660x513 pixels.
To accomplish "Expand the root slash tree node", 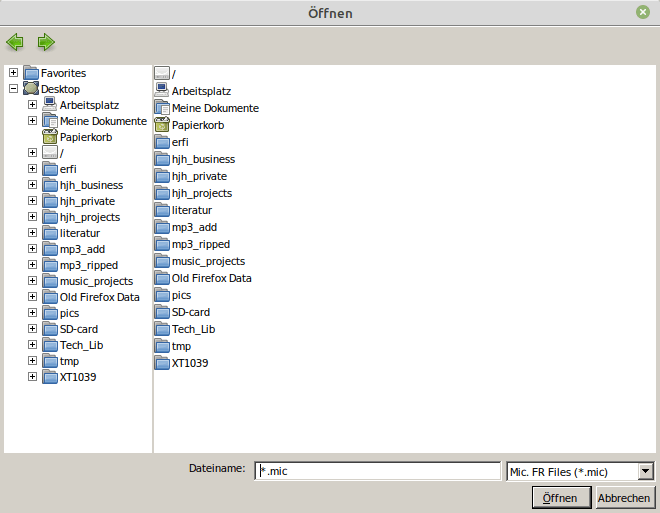I will 32,153.
